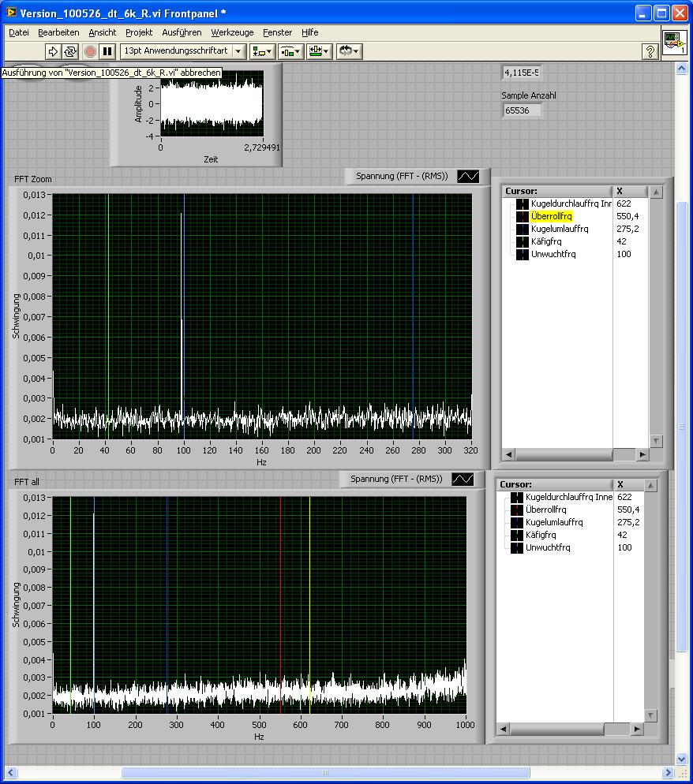The image size is (693, 784).
Task: Open the Align Objects dropdown
Action: [262, 51]
